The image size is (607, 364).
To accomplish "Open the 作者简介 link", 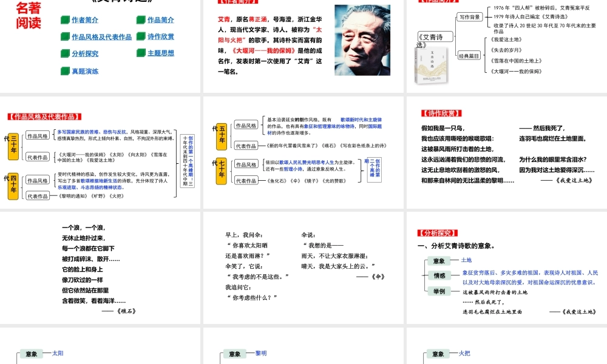I will (x=85, y=20).
